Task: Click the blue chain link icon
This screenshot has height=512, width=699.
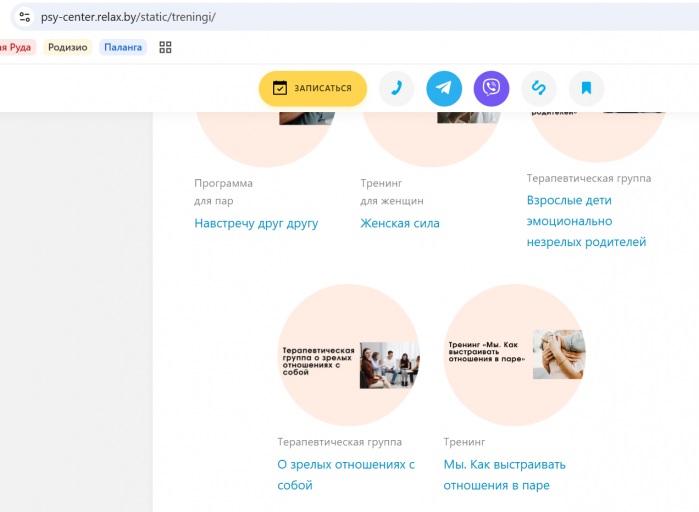Action: [539, 88]
